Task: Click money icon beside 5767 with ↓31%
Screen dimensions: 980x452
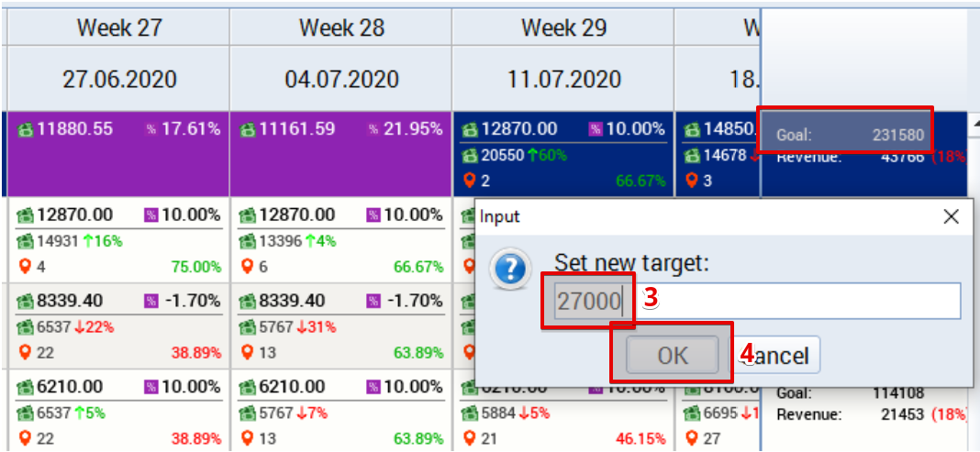Action: coord(248,326)
